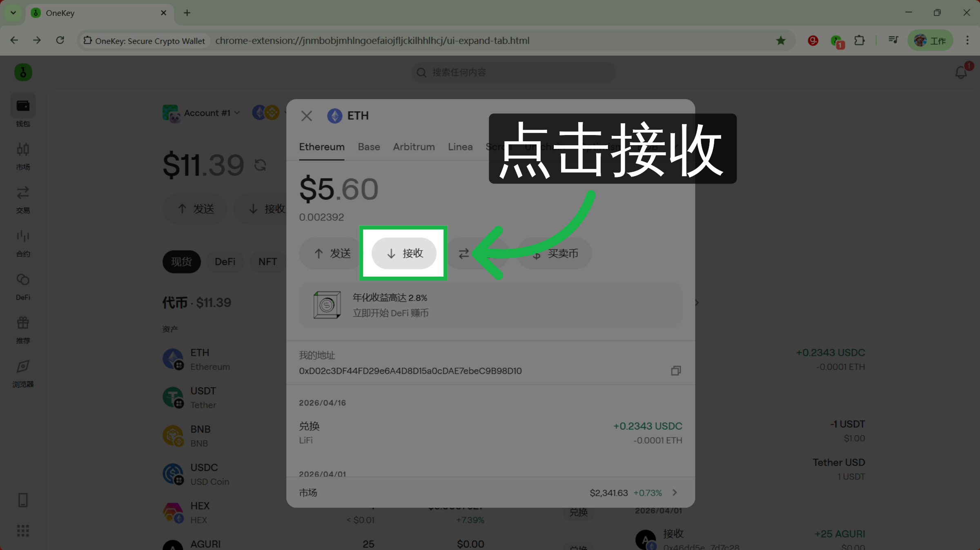Open the Browser (浏览器) compass sidebar icon
The image size is (980, 550).
pyautogui.click(x=23, y=373)
